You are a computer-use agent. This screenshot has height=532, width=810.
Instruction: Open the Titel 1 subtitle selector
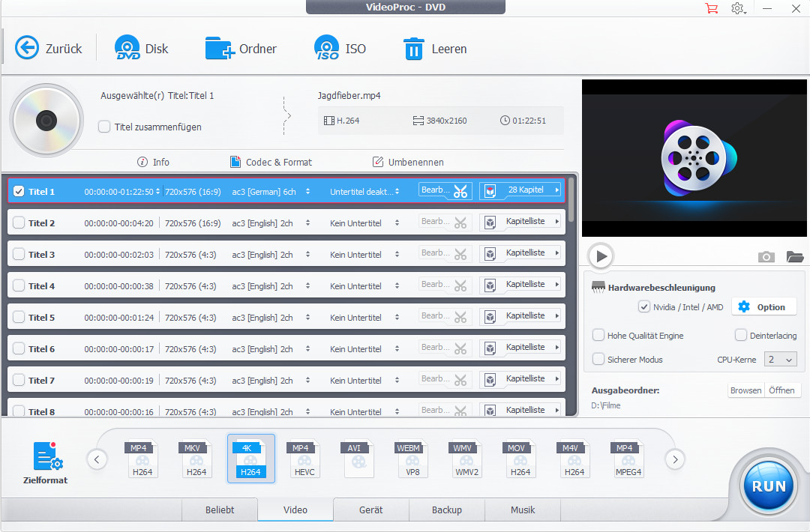coord(397,191)
